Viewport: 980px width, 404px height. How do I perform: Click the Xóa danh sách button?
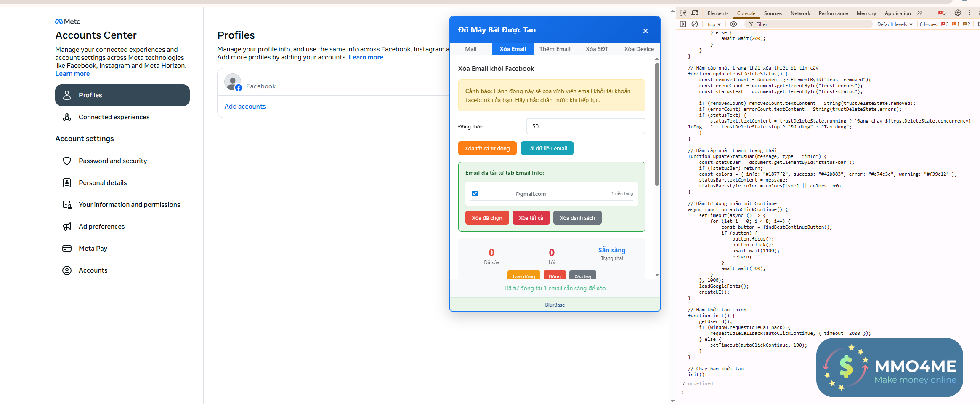(577, 218)
